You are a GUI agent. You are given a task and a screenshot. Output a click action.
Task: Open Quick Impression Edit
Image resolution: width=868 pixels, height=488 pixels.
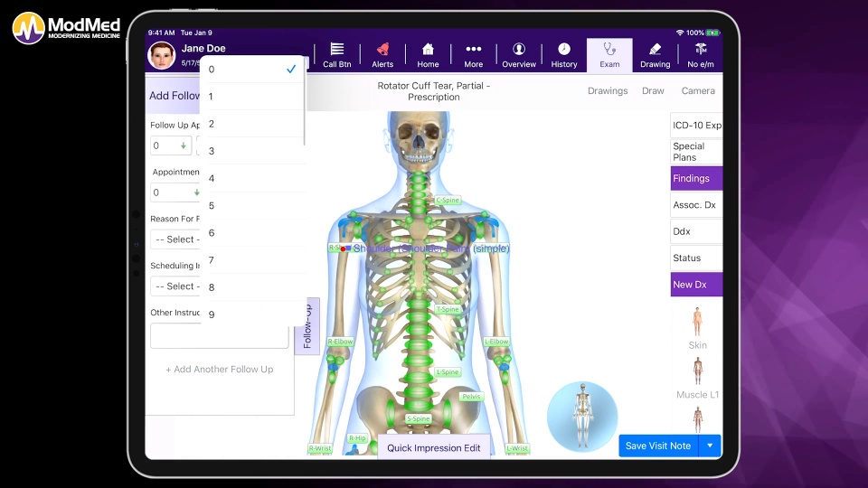click(433, 447)
